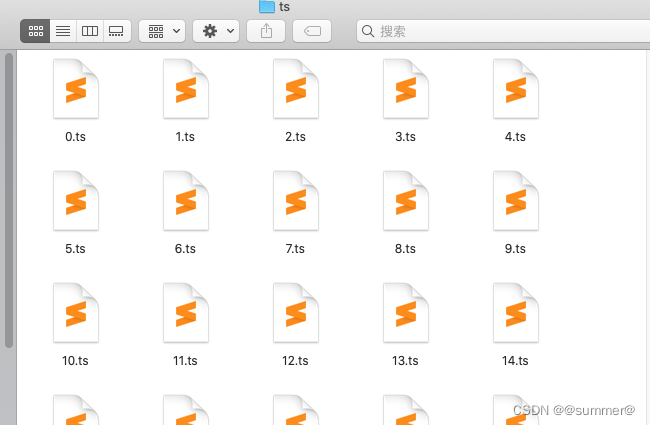The height and width of the screenshot is (425, 650).
Task: Click the file name label 13.ts
Action: point(405,360)
